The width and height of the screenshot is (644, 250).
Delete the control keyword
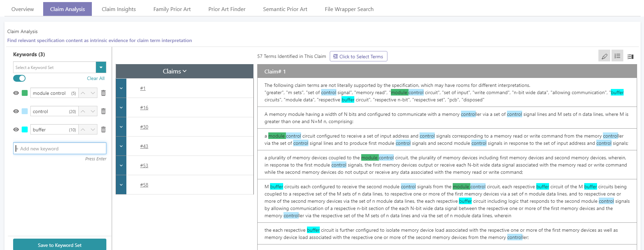click(x=103, y=111)
